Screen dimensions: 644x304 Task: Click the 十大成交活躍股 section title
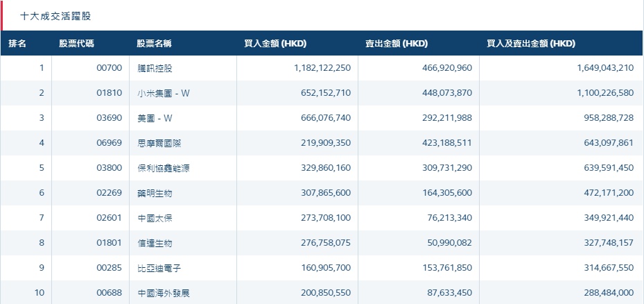[x=55, y=16]
